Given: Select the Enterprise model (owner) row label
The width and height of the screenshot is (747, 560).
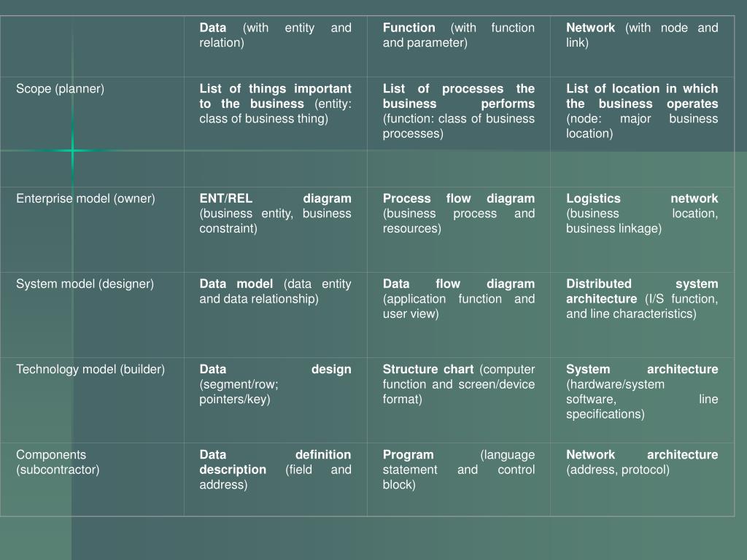Looking at the screenshot, I should [86, 198].
